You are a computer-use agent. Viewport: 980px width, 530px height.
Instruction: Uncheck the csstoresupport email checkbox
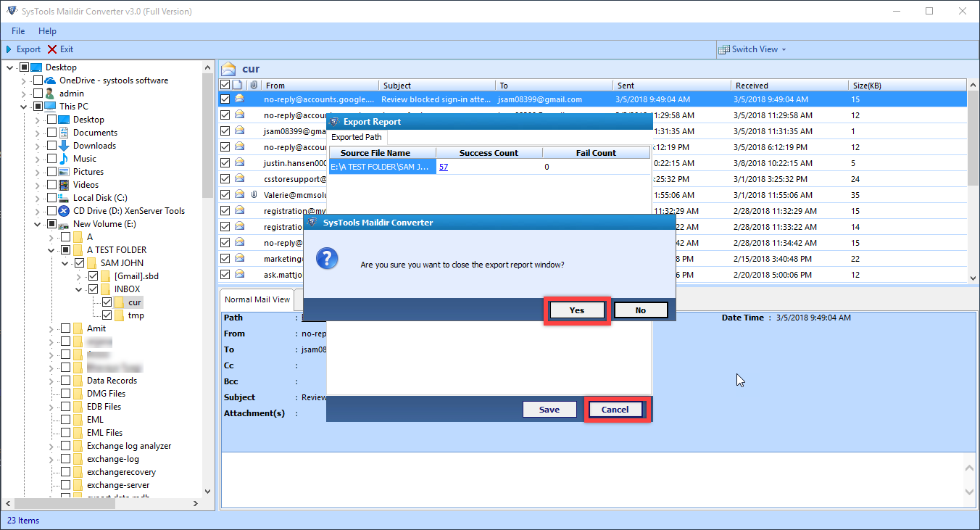225,179
